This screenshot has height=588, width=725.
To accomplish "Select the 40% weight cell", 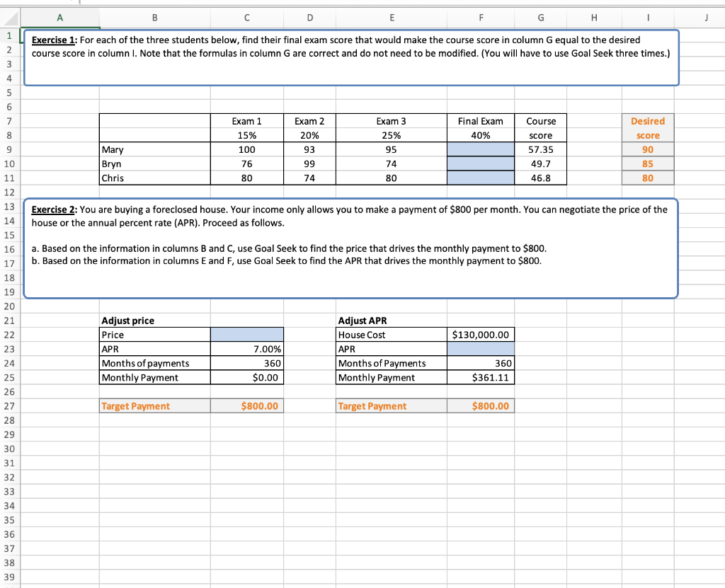I will coord(481,135).
